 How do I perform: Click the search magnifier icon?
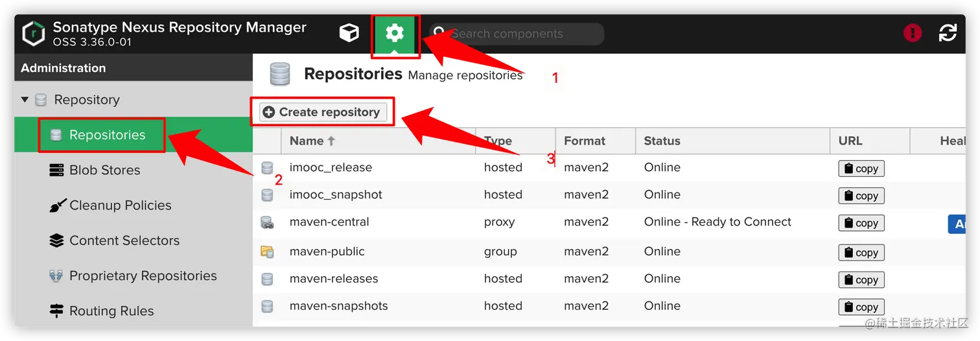[439, 32]
